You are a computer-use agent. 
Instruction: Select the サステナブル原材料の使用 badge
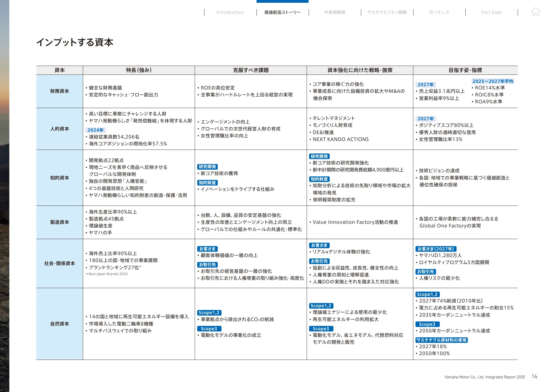[x=441, y=340]
